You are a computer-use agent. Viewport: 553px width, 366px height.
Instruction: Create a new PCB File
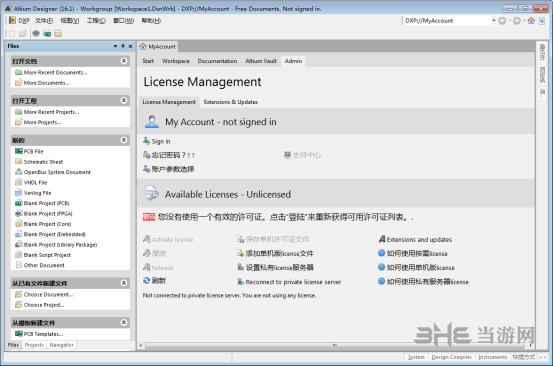coord(33,151)
